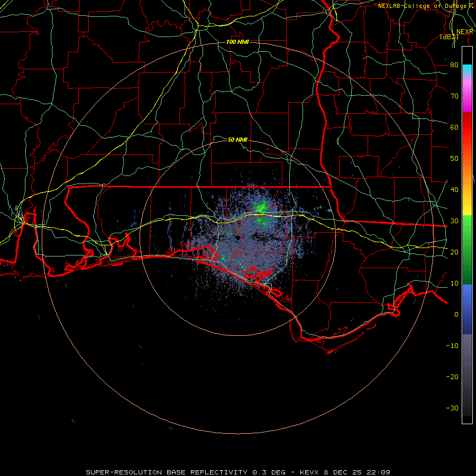This screenshot has width=476, height=476.
Task: Click the 30 value on the dBZ scale
Action: pos(454,221)
